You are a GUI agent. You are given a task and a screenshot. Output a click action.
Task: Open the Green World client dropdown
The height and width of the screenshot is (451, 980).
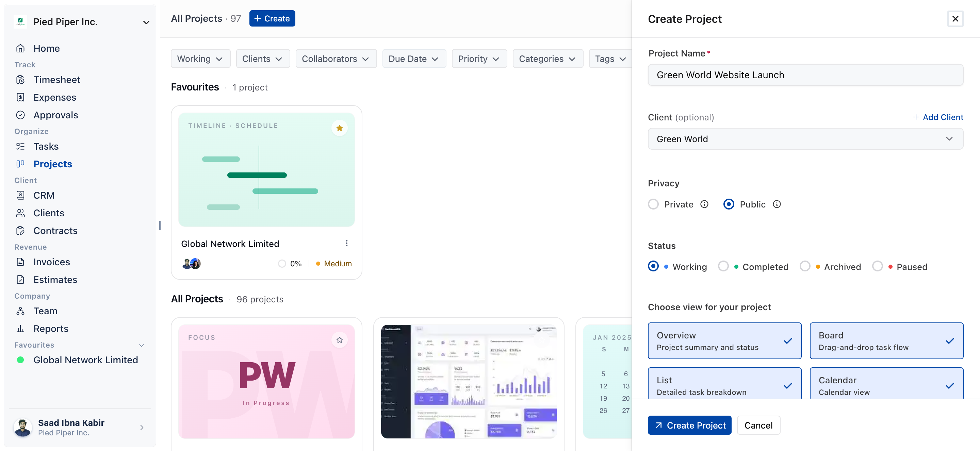coord(805,139)
